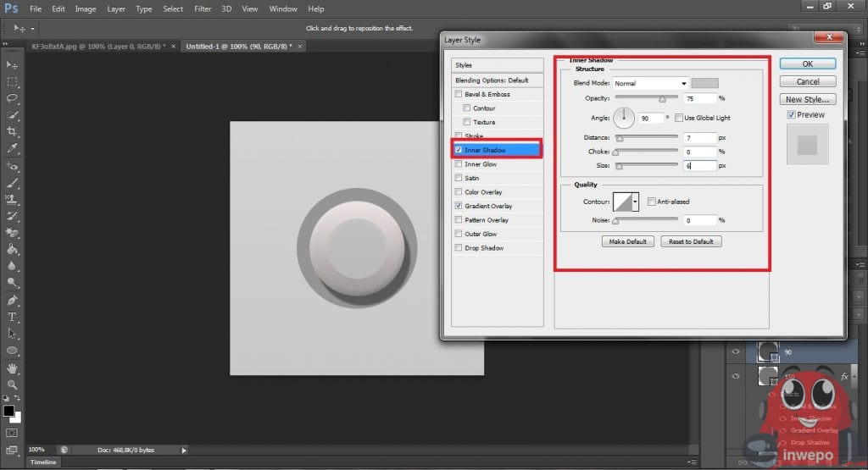Click the Distance value input field
This screenshot has height=470, width=868.
pos(700,137)
